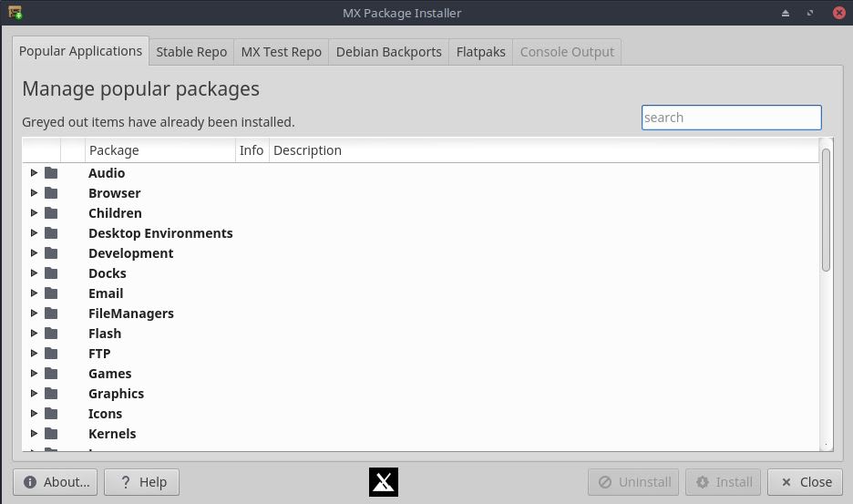
Task: Click the Kernels folder icon
Action: tap(51, 434)
